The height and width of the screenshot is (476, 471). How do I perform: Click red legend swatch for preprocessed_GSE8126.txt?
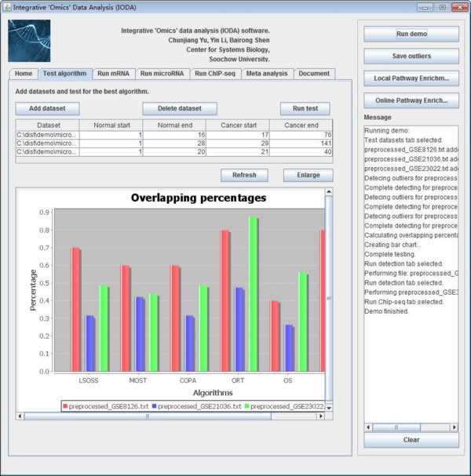tap(65, 406)
